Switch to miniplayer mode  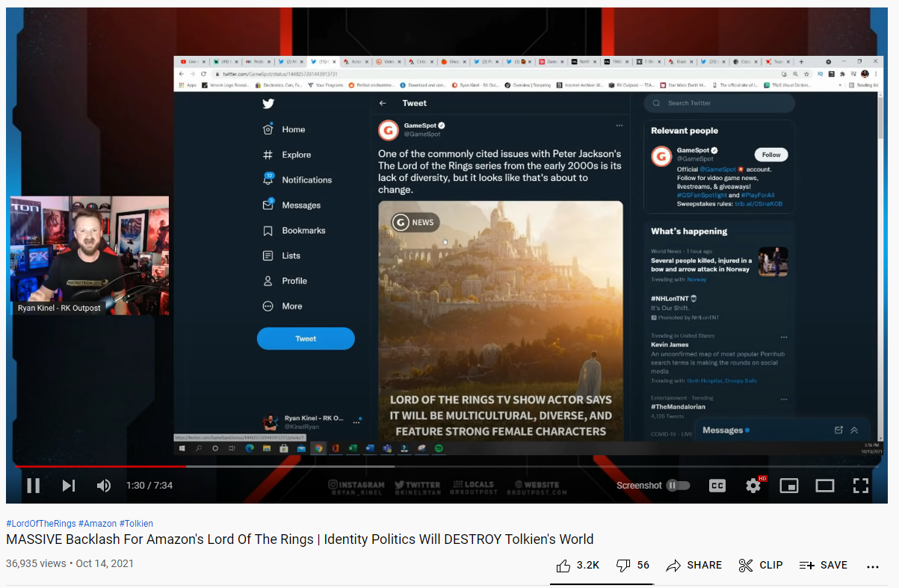788,486
